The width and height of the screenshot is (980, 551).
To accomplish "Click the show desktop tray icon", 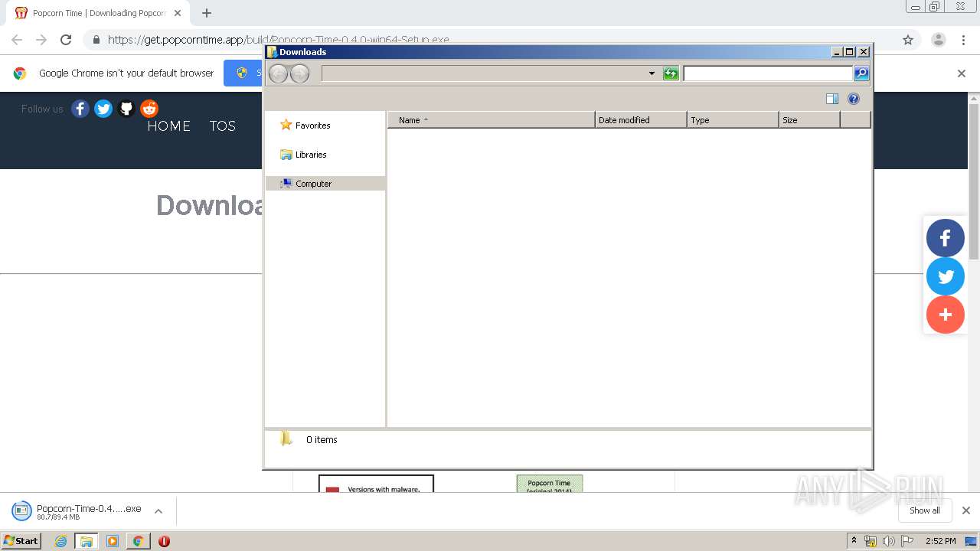I will (x=971, y=541).
